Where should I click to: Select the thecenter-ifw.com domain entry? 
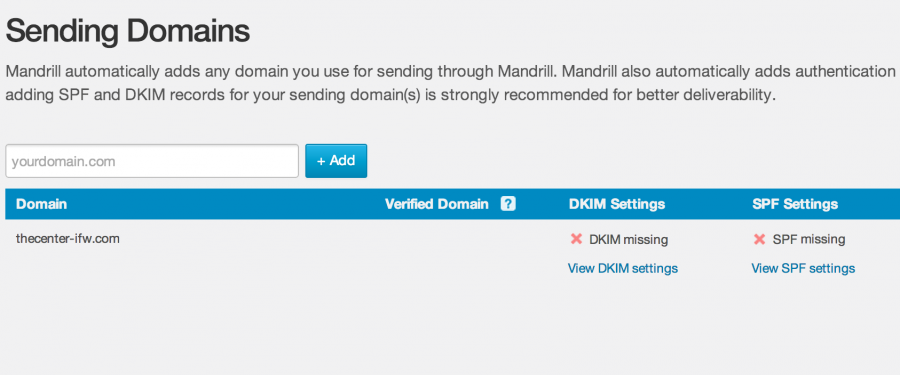click(x=68, y=239)
